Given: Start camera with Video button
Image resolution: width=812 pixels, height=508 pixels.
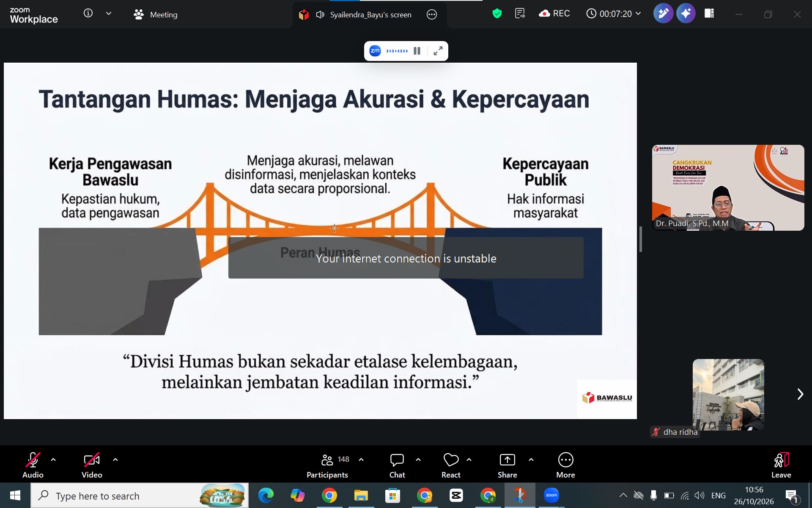Looking at the screenshot, I should (x=92, y=465).
